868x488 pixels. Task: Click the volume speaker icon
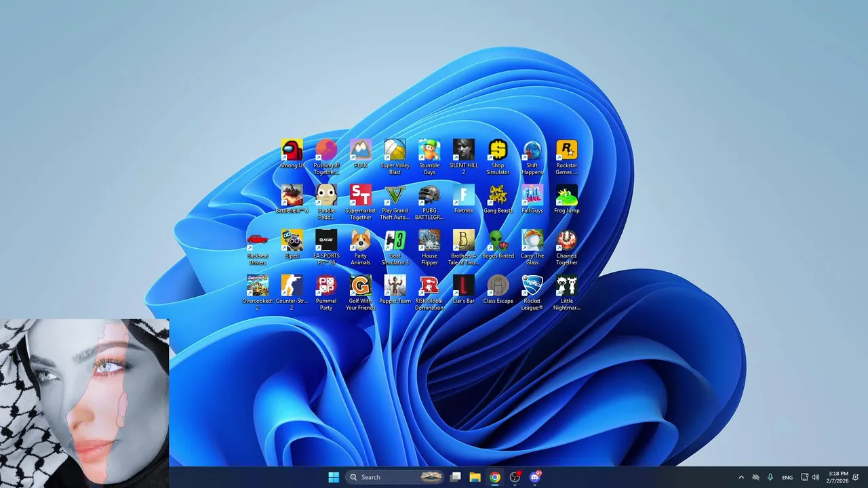[x=815, y=477]
